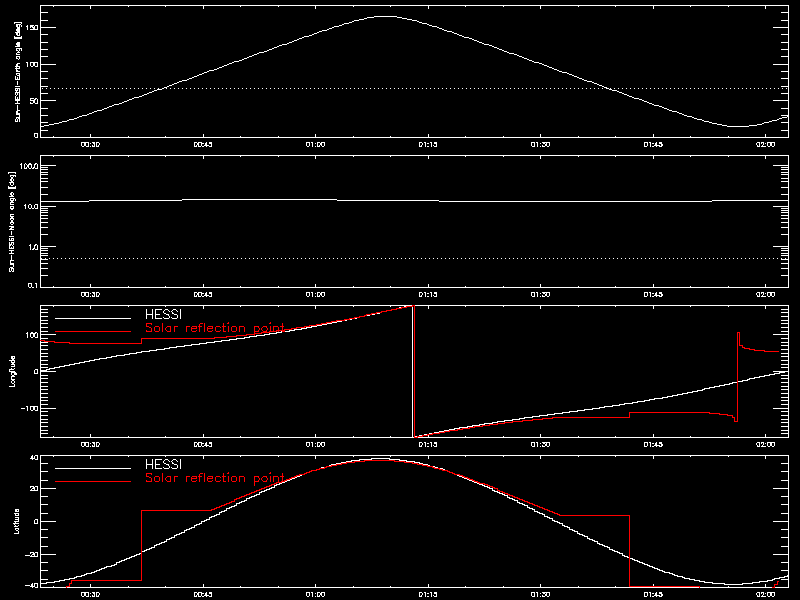Click the white HESSI legend line on Latitude plot
The width and height of the screenshot is (800, 600).
[x=93, y=468]
